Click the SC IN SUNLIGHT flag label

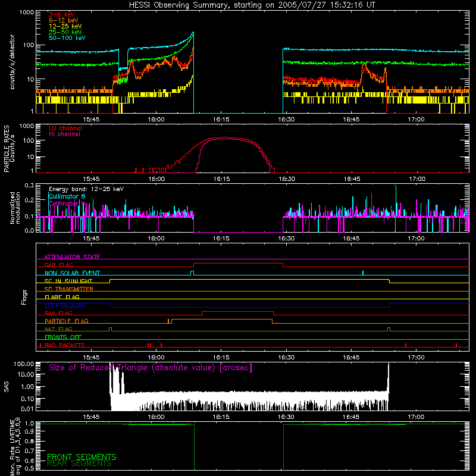(68, 281)
